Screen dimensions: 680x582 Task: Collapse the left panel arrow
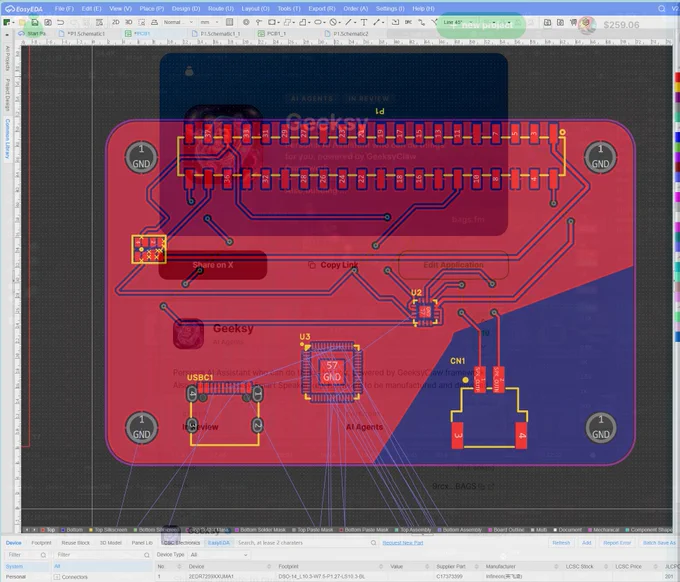(x=7, y=34)
